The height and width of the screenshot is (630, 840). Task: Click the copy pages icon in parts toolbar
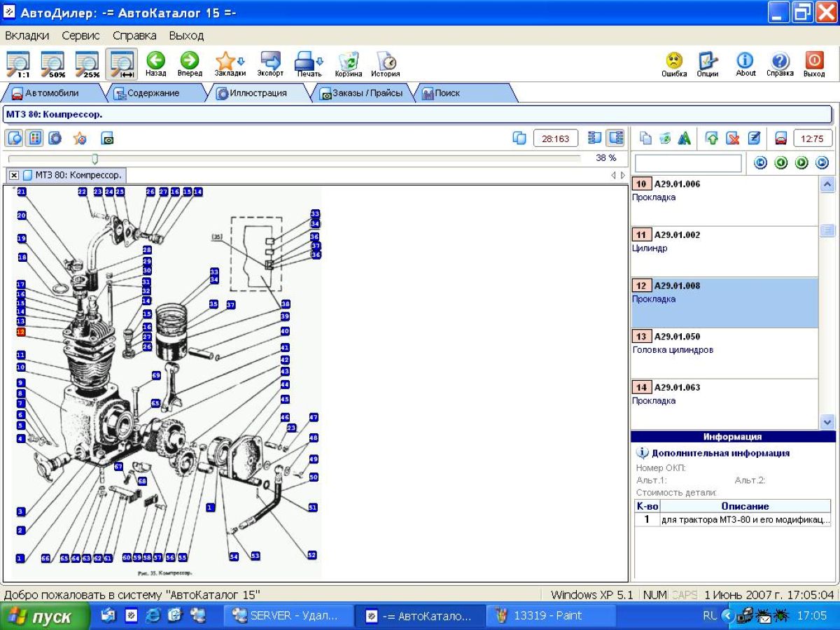(x=645, y=138)
